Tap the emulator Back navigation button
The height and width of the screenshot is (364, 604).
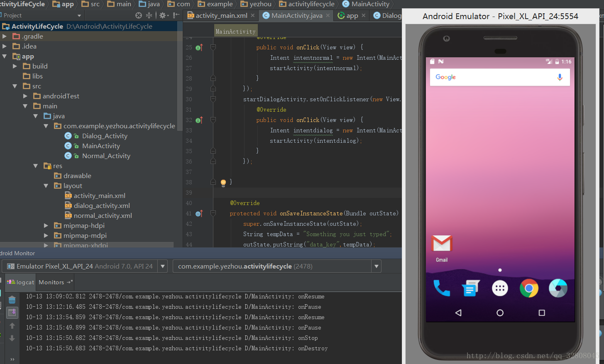click(458, 313)
